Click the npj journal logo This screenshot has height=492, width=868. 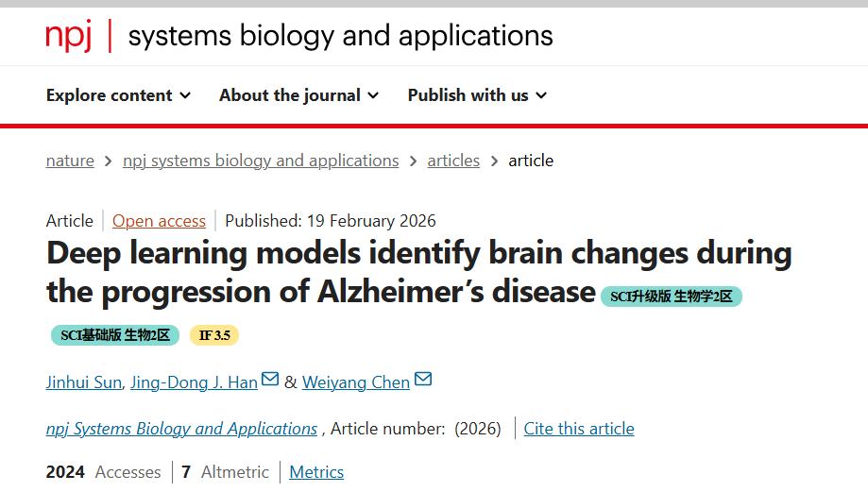pos(70,36)
